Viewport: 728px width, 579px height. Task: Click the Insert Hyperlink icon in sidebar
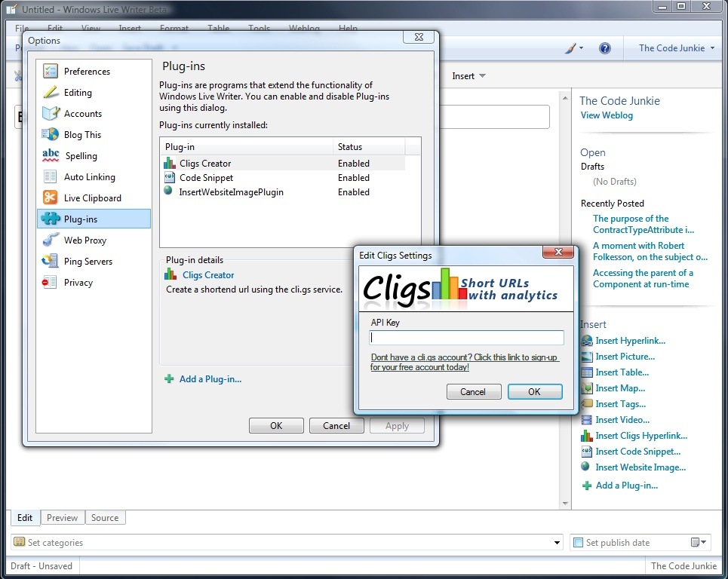click(x=587, y=341)
